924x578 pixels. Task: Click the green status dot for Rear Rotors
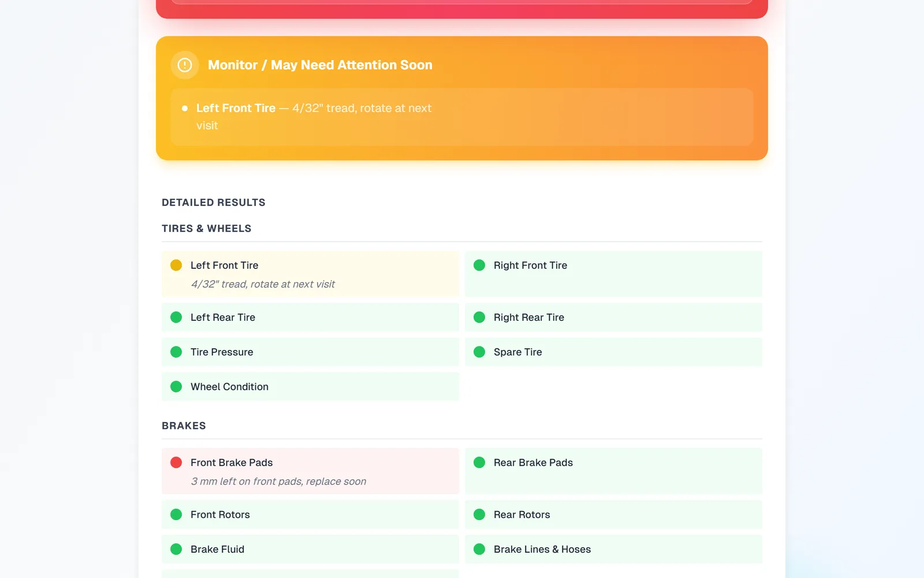[x=479, y=514]
